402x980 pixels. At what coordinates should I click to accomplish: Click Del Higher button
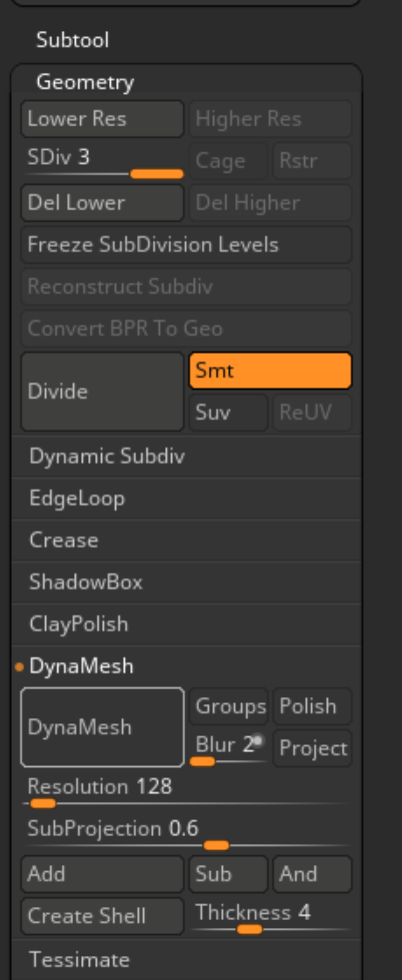coord(271,203)
